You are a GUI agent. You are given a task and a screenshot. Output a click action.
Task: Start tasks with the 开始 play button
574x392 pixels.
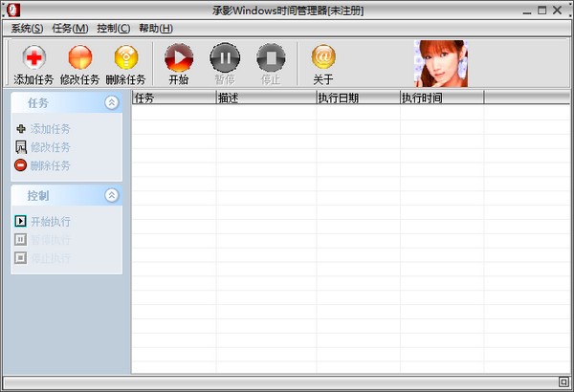tap(179, 57)
